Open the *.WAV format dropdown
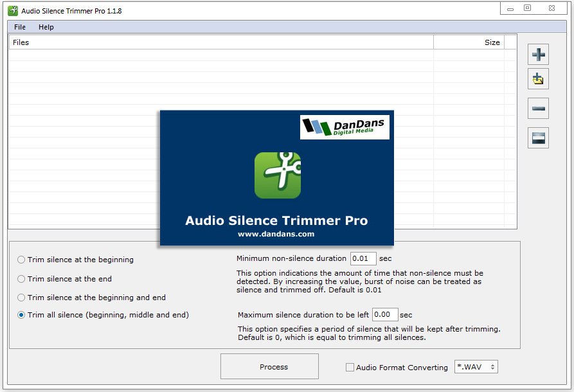This screenshot has height=392, width=574. point(476,367)
